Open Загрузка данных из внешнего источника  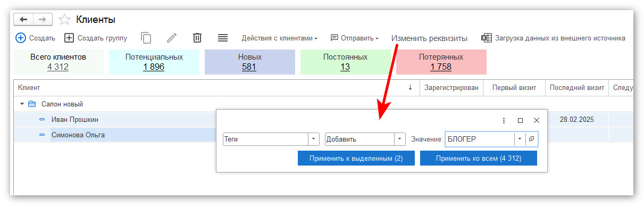pyautogui.click(x=553, y=38)
